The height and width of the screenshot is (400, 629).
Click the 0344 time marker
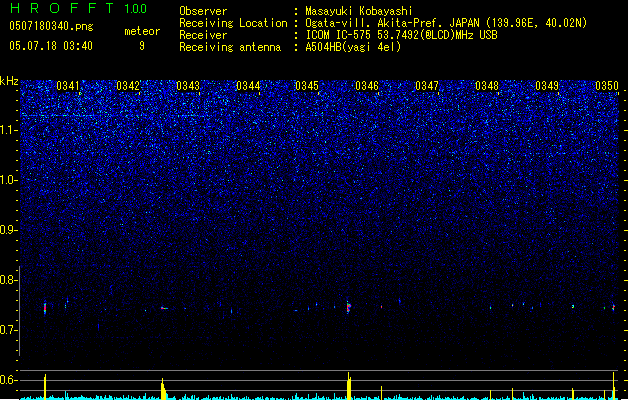(248, 86)
